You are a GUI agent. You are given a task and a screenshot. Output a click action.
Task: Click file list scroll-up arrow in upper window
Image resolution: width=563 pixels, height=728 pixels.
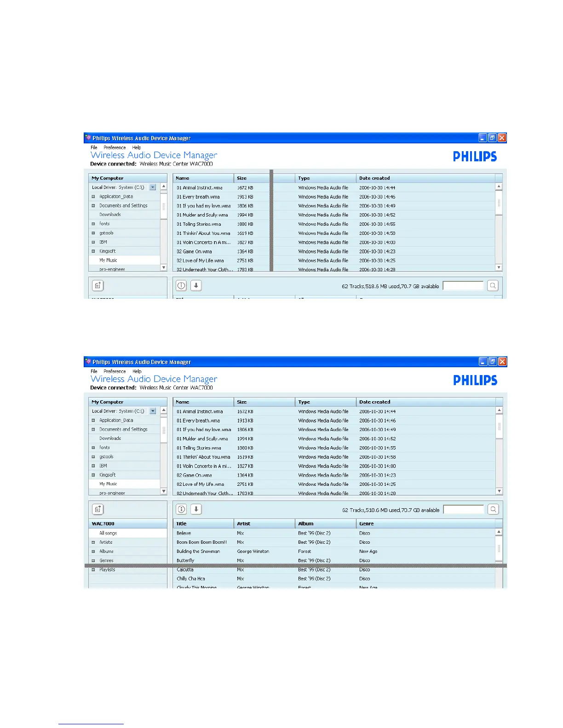(499, 187)
